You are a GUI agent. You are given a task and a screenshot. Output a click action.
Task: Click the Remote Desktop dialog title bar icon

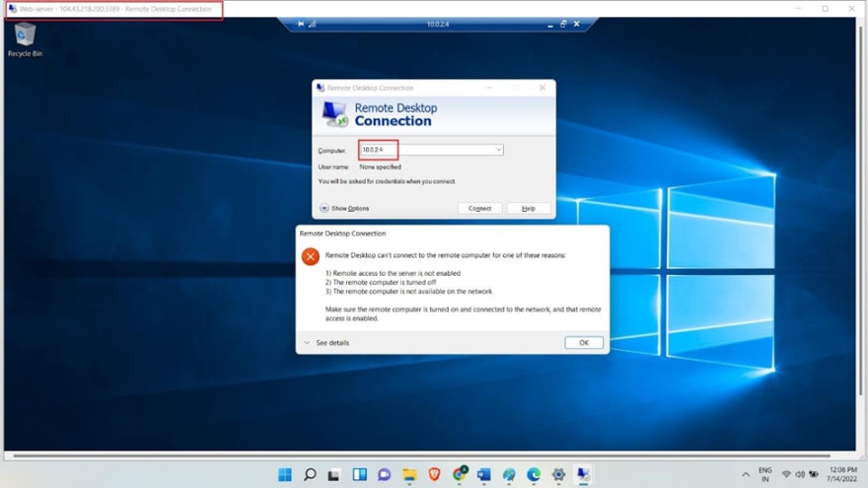click(320, 88)
